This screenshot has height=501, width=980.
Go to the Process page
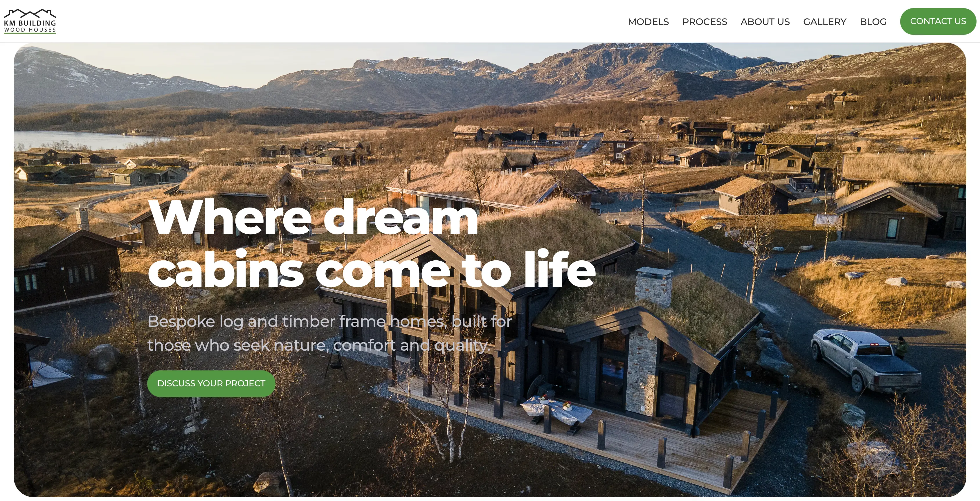pyautogui.click(x=705, y=22)
